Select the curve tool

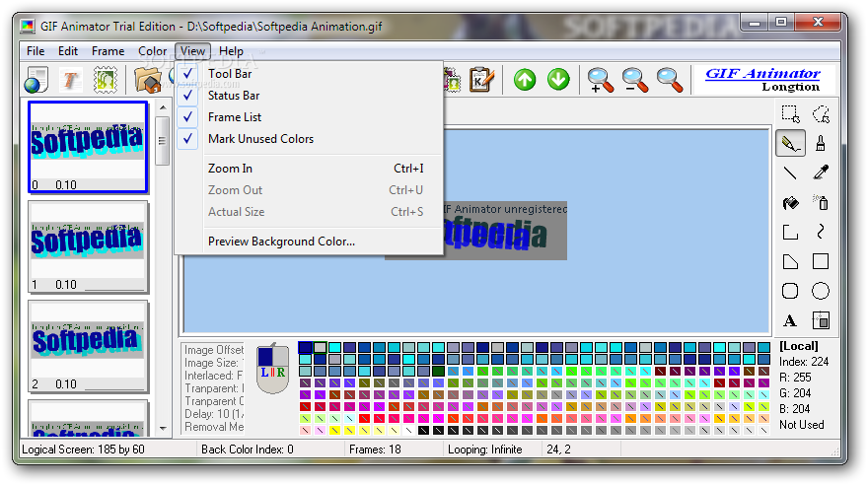click(x=821, y=232)
